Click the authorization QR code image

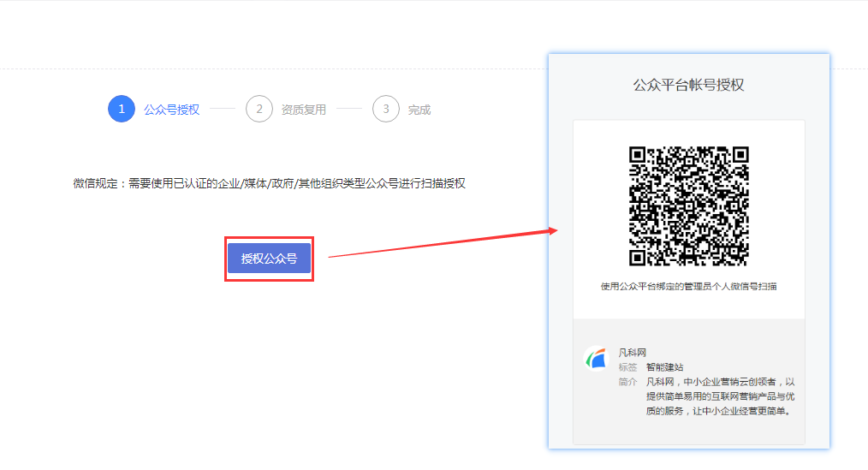point(688,206)
